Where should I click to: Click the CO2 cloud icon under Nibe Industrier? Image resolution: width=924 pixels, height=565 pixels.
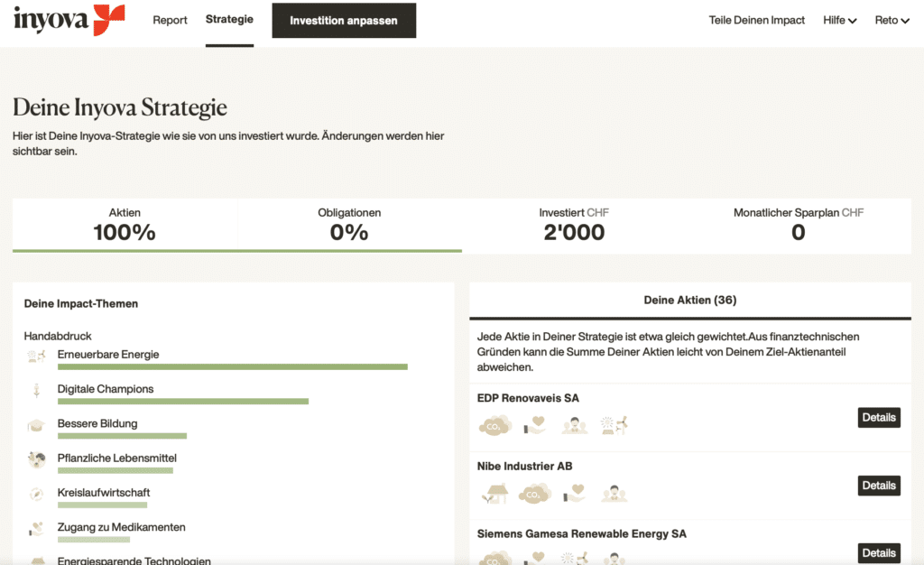(x=535, y=493)
